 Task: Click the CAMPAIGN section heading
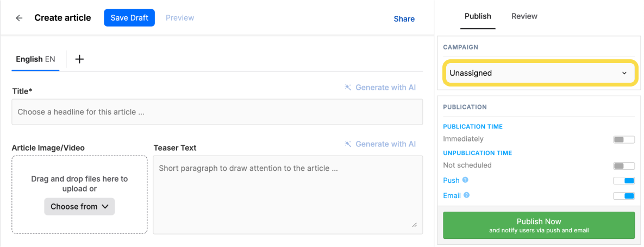[x=460, y=47]
